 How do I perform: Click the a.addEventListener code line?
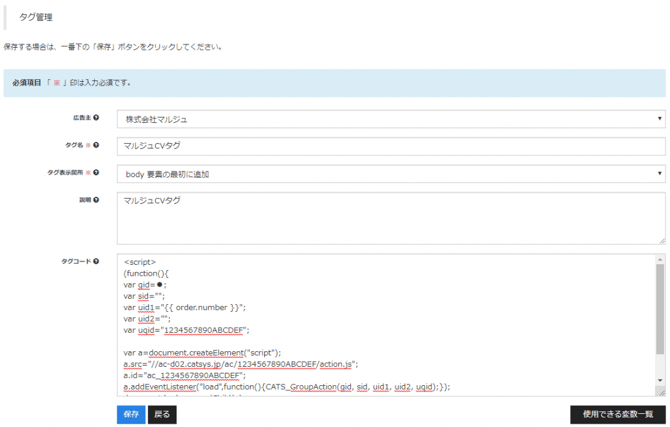(x=287, y=387)
